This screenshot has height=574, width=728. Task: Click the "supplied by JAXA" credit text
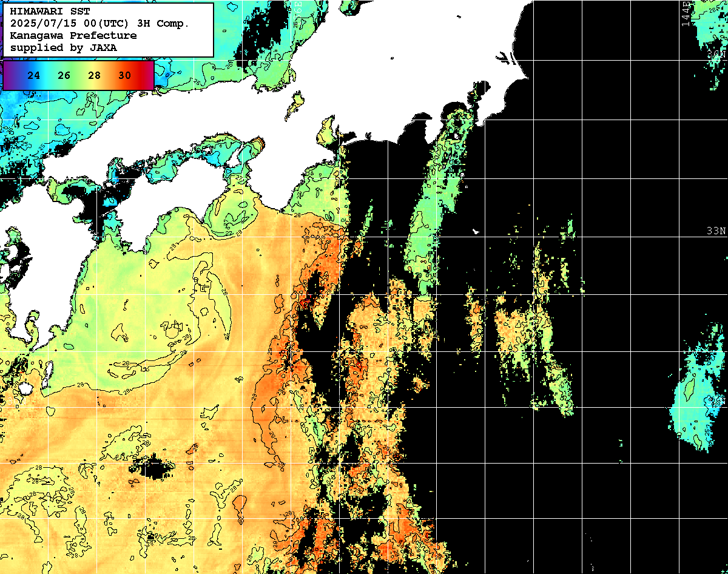pyautogui.click(x=64, y=47)
